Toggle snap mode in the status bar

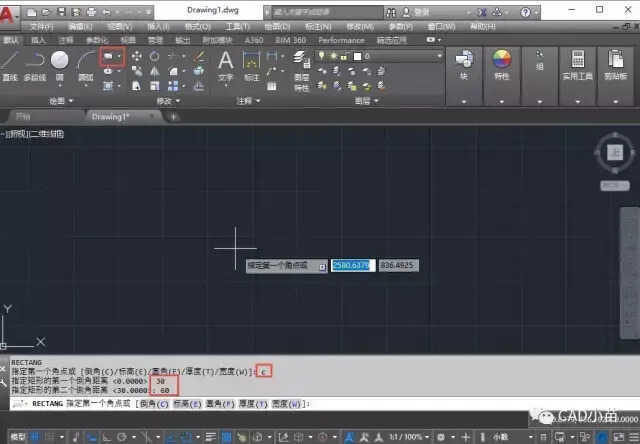50,437
